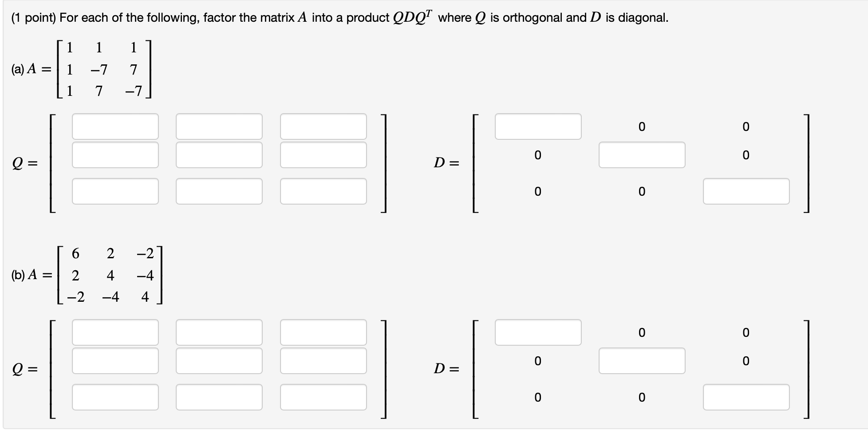Click the first diagonal entry of D in part (a)
868x434 pixels.
coord(538,127)
